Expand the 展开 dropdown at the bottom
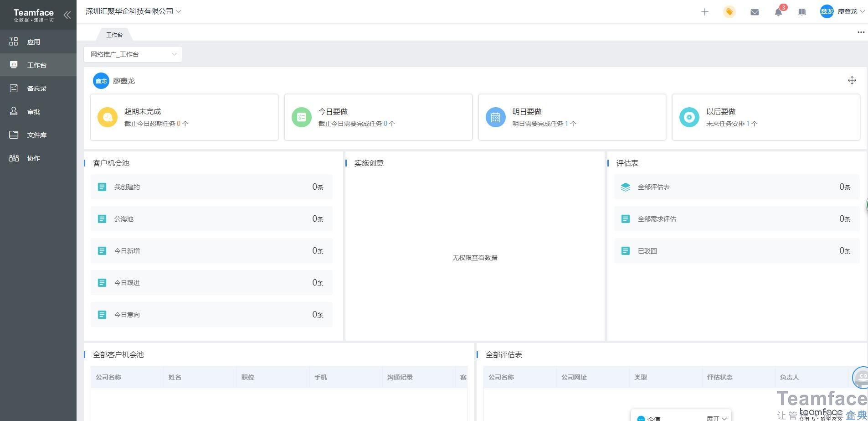This screenshot has width=868, height=421. [x=715, y=418]
